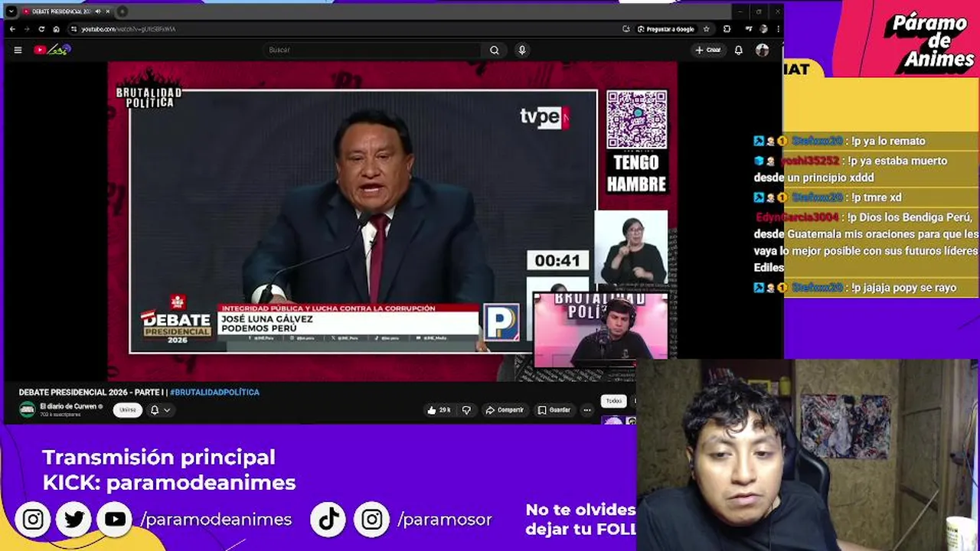This screenshot has width=980, height=551.
Task: Click Preguntar a Google button
Action: [666, 29]
